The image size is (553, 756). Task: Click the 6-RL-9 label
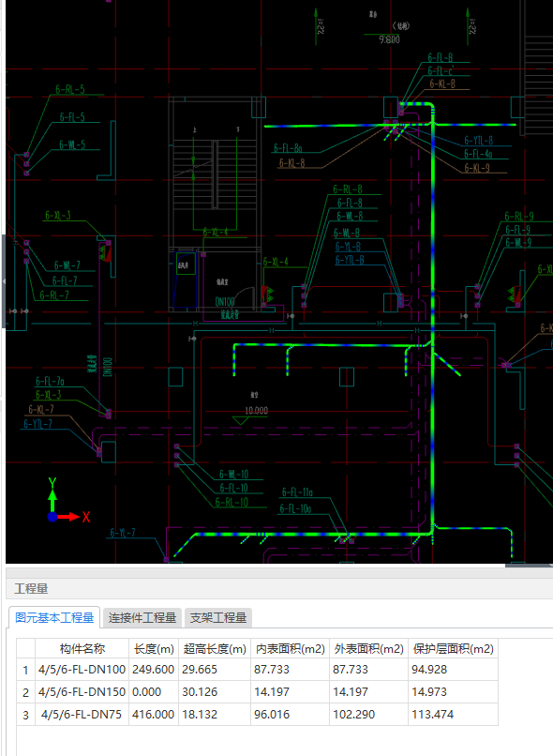point(519,216)
